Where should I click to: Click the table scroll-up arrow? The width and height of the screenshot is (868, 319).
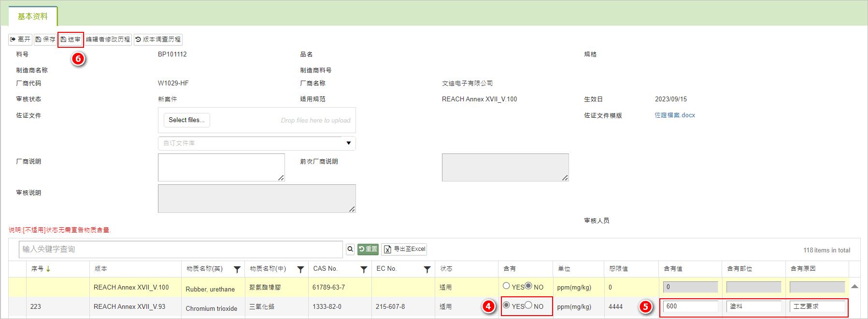pos(854,287)
